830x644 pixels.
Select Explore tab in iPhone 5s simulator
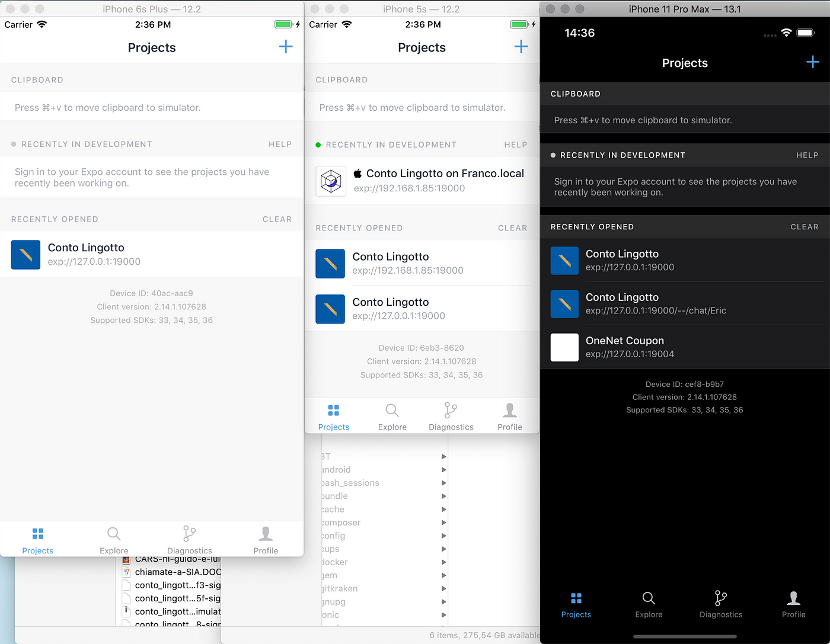coord(392,417)
